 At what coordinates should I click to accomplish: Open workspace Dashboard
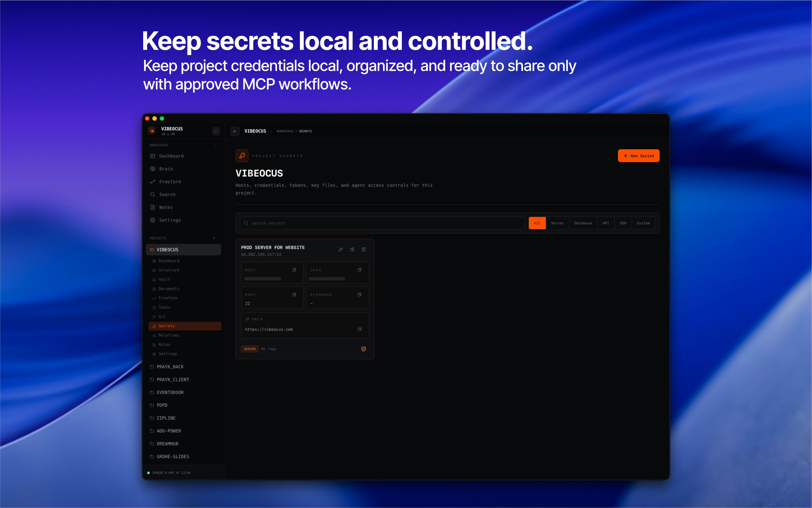pyautogui.click(x=183, y=156)
